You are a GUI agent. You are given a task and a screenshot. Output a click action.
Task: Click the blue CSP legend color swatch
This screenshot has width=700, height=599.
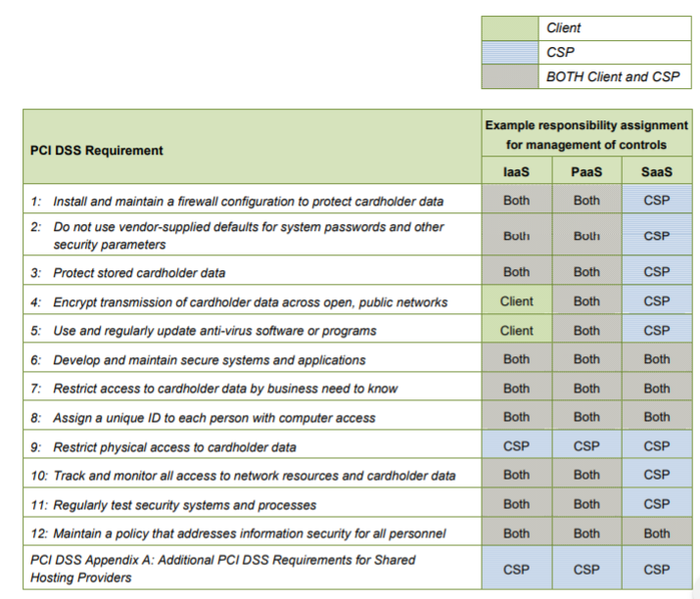click(x=510, y=53)
